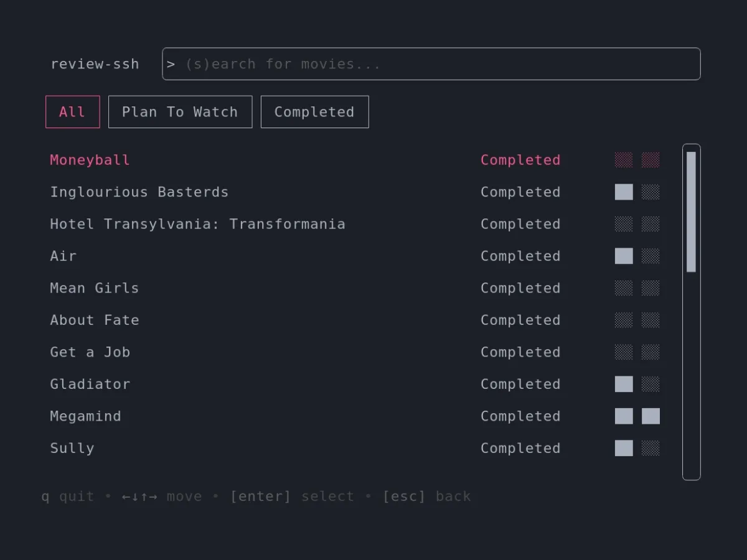Click the left filled square for Inglourious Basterds
Screen dimensions: 747x560
click(x=624, y=192)
